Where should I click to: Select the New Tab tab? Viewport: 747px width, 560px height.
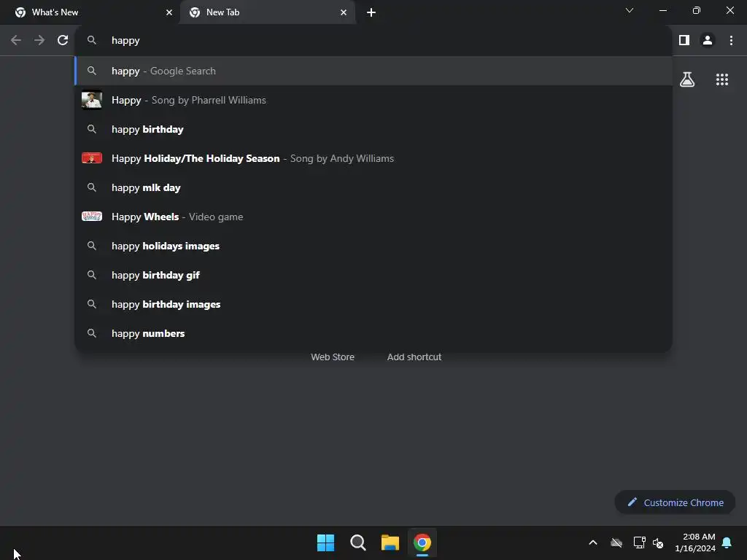[267, 12]
